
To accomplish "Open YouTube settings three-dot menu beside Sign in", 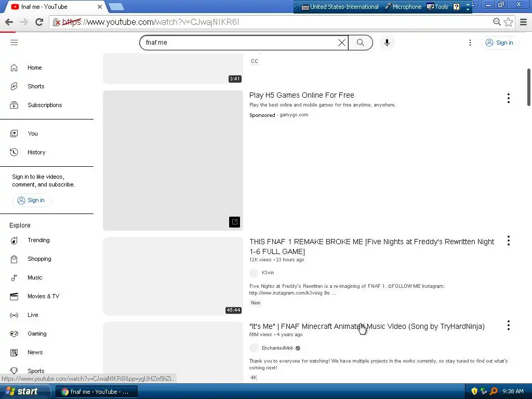I will click(x=470, y=43).
